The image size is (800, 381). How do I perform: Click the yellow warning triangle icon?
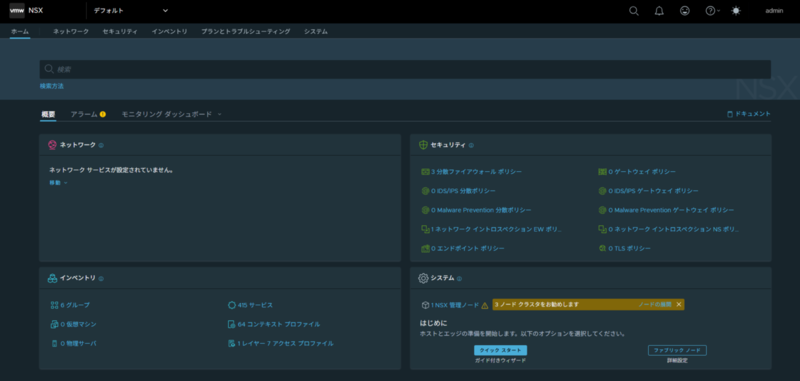pyautogui.click(x=485, y=305)
